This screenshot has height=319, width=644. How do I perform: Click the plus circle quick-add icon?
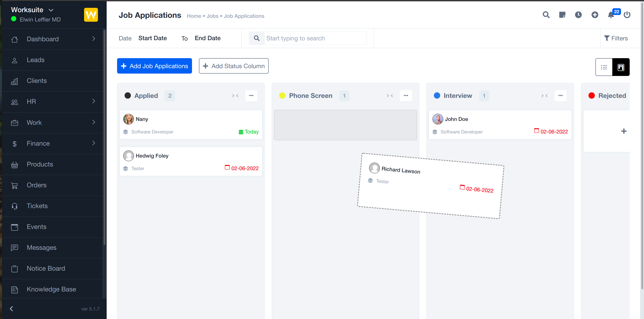(x=595, y=15)
